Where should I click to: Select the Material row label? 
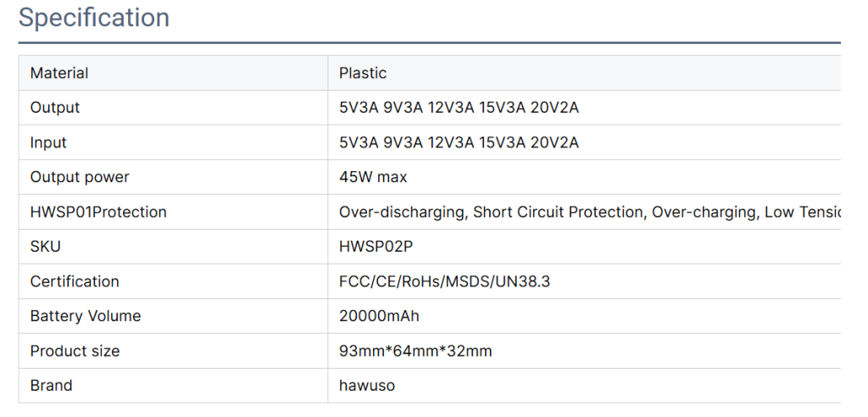pos(59,73)
